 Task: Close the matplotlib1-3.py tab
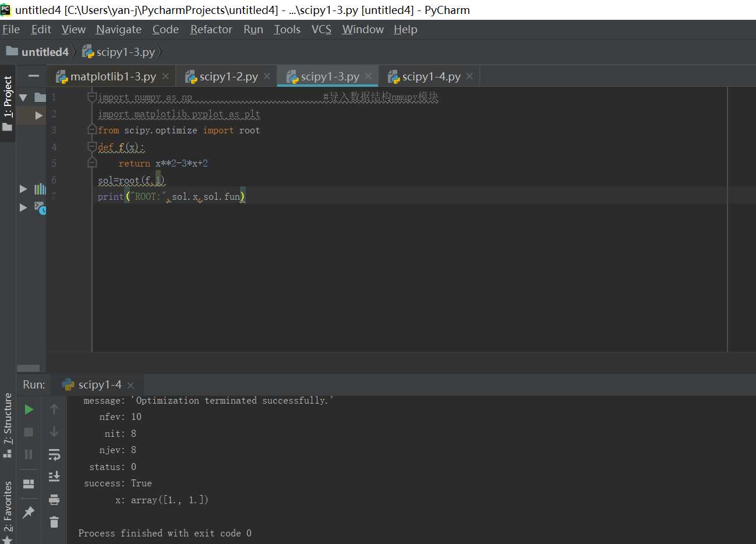165,76
